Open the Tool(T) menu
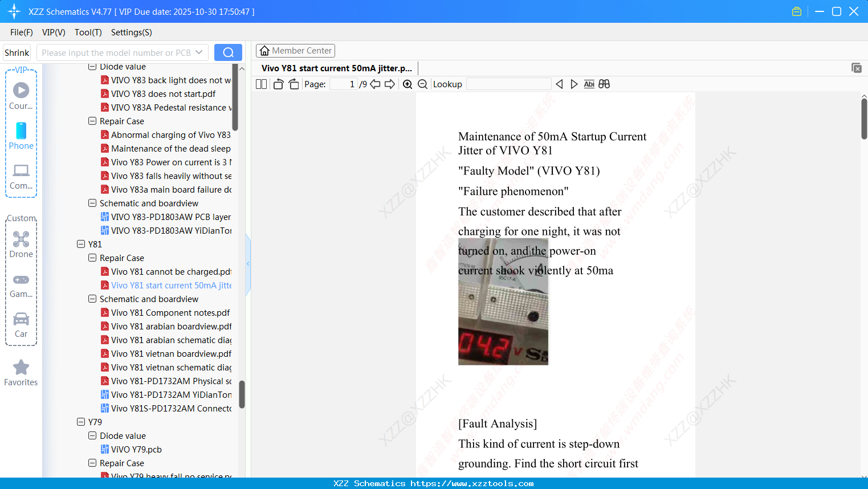The height and width of the screenshot is (489, 868). 88,32
